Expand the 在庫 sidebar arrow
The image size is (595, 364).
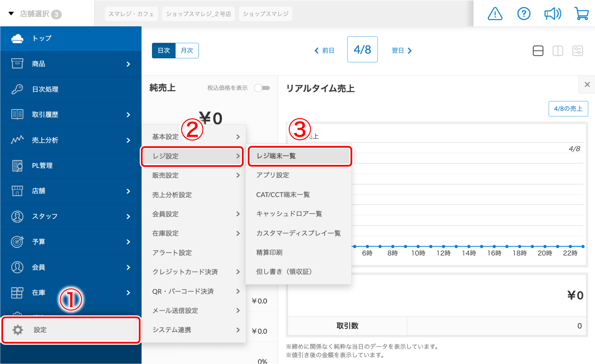(x=129, y=293)
